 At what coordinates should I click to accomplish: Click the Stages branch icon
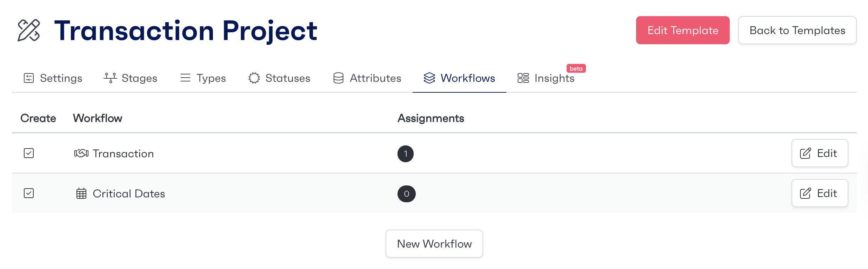110,78
